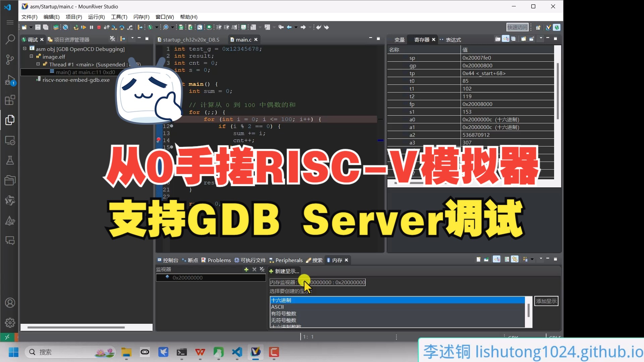Screen dimensions: 644x362
Task: Click the Open Terminal toolbar icon
Action: click(200, 27)
